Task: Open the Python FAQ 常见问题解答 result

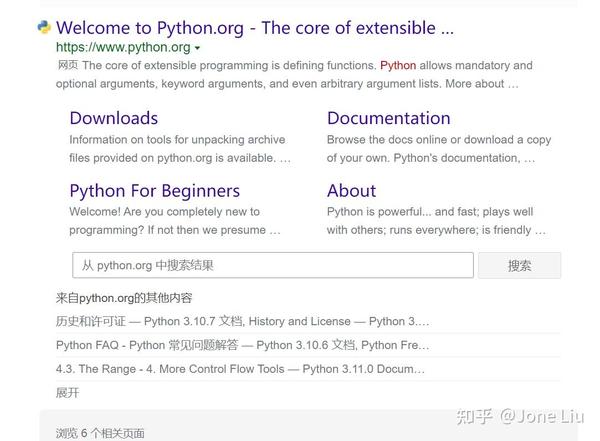Action: 242,345
